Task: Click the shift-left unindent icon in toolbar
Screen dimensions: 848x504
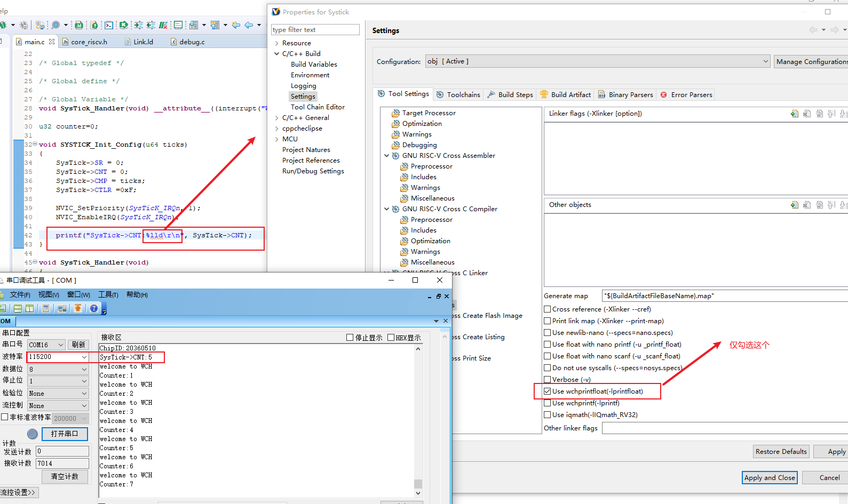Action: click(x=151, y=25)
